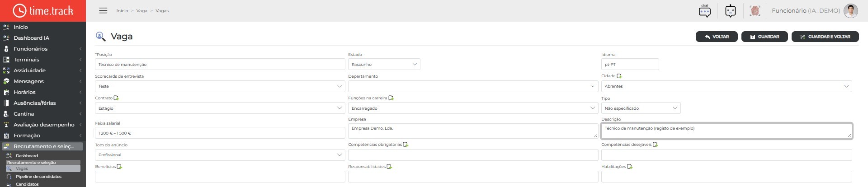Image resolution: width=868 pixels, height=187 pixels.
Task: Click add icon next to Competências obrigatórias
Action: coord(406,145)
